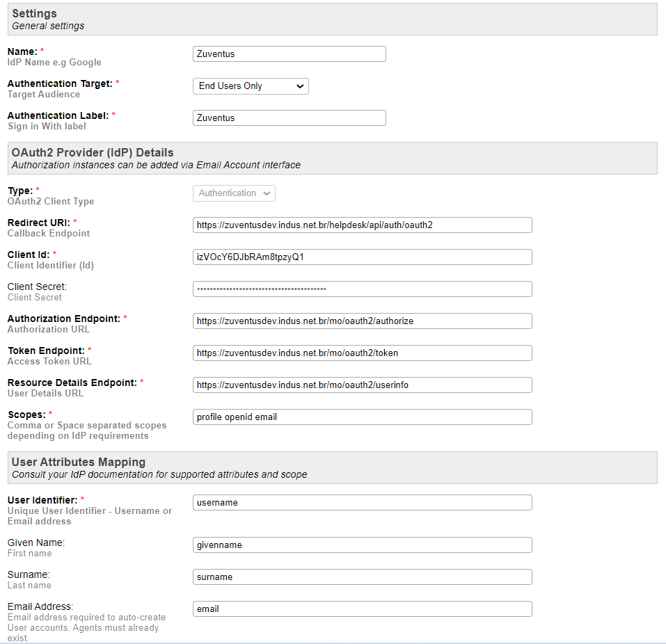Click the OAuth2 Provider (IdP) Details header
666x644 pixels.
(93, 152)
